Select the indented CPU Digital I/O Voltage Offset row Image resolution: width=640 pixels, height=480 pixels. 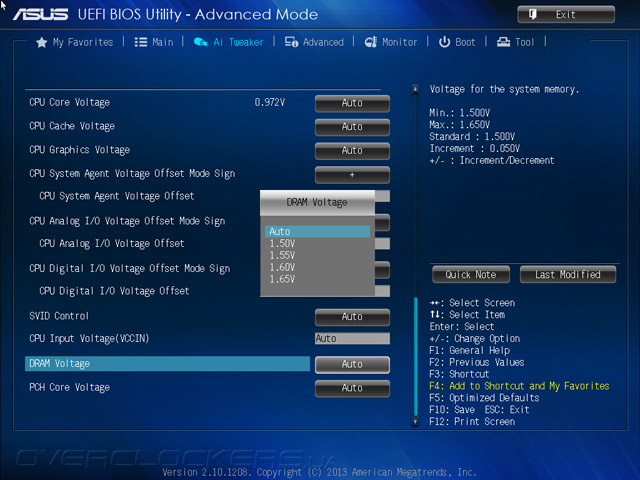(114, 291)
